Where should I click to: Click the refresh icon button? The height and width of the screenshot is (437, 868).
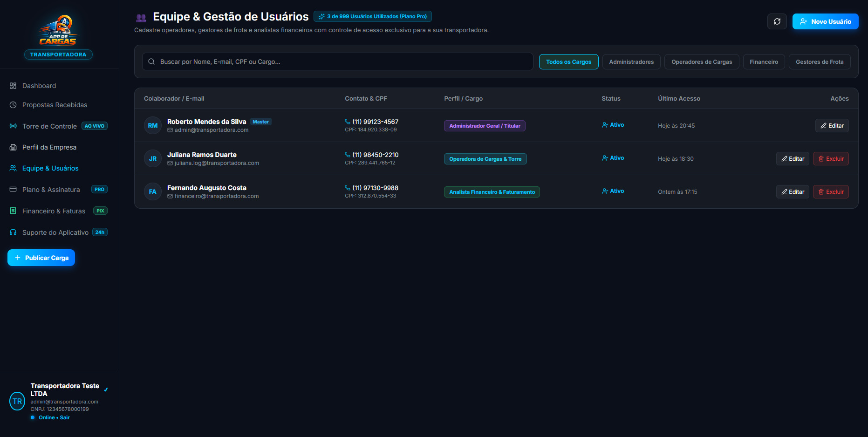click(777, 21)
